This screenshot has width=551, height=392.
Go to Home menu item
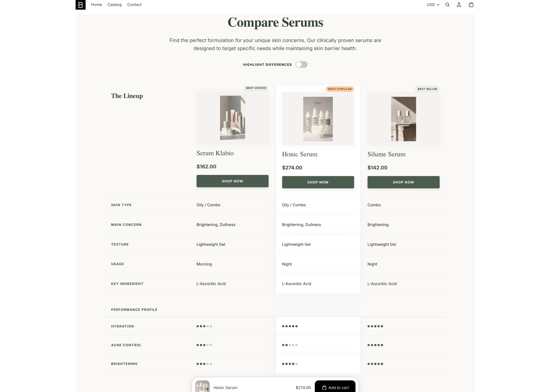click(x=96, y=5)
